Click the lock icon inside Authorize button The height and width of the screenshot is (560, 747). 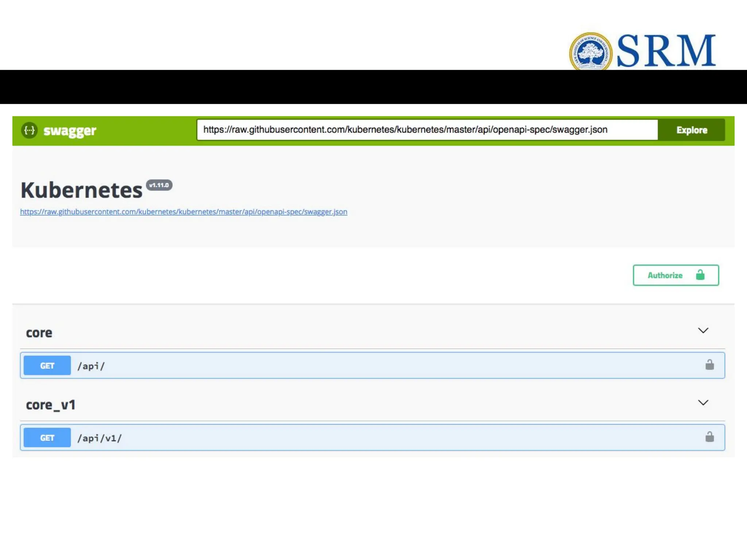[x=700, y=275]
